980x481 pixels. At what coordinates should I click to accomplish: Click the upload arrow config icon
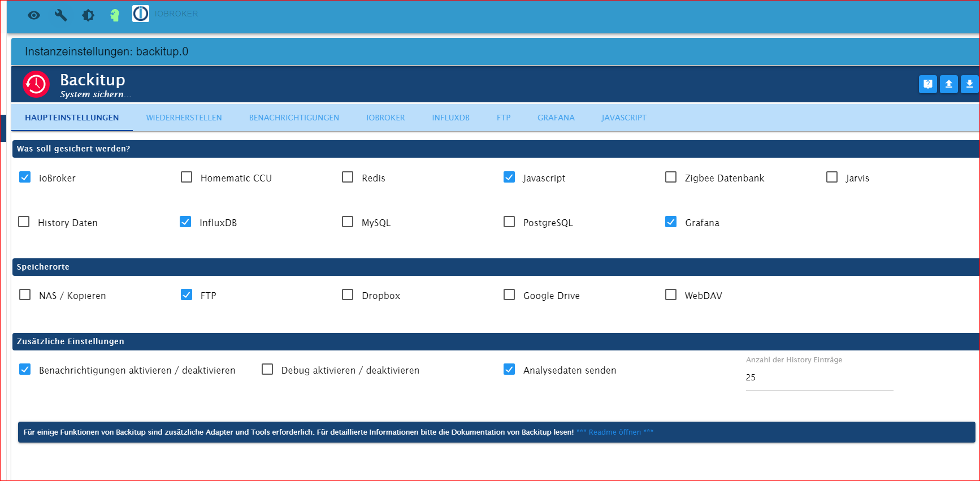(949, 84)
